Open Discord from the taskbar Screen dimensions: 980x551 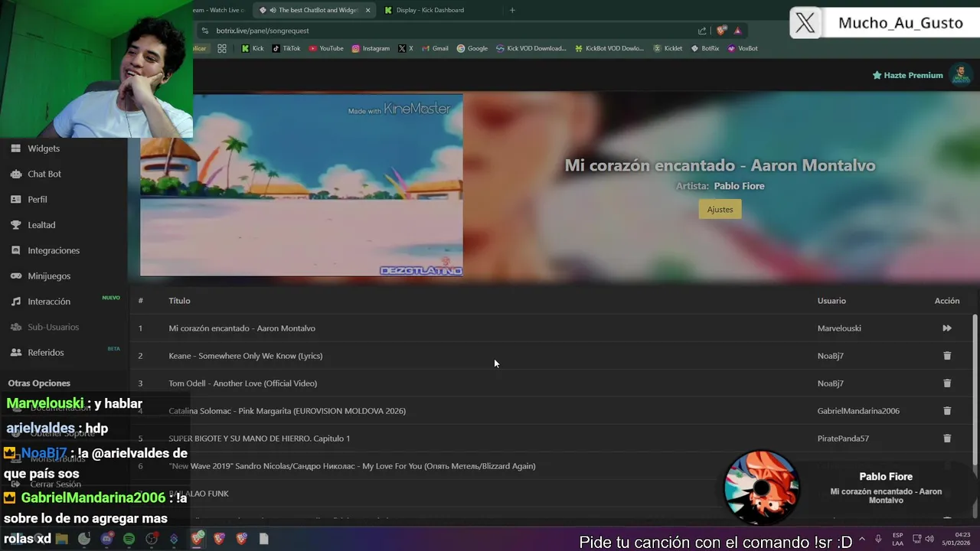pyautogui.click(x=106, y=539)
